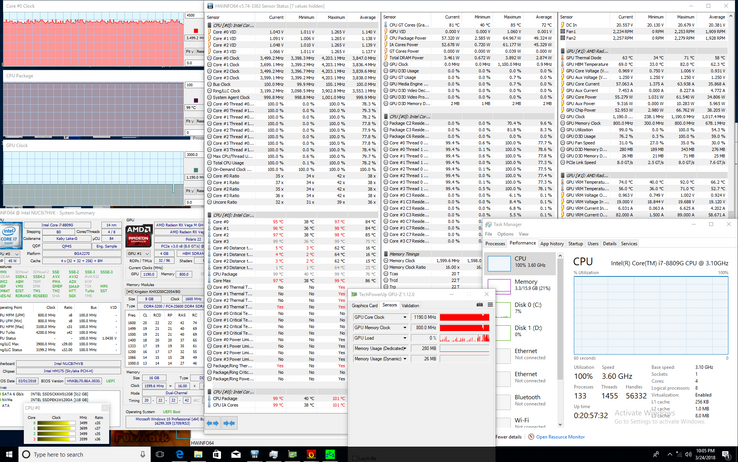Open the Memory Usage (Dynamic) dropdown
Viewport: 738px width, 462px height.
click(404, 358)
